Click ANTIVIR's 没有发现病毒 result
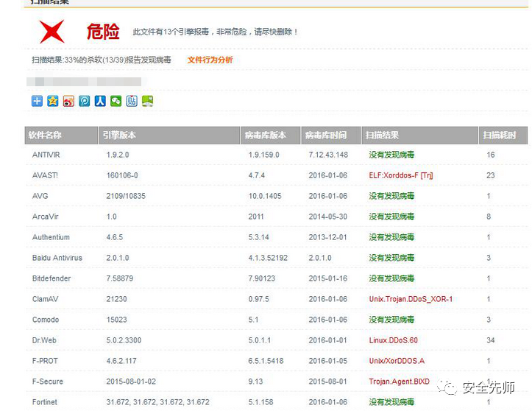532x411 pixels. pyautogui.click(x=391, y=155)
